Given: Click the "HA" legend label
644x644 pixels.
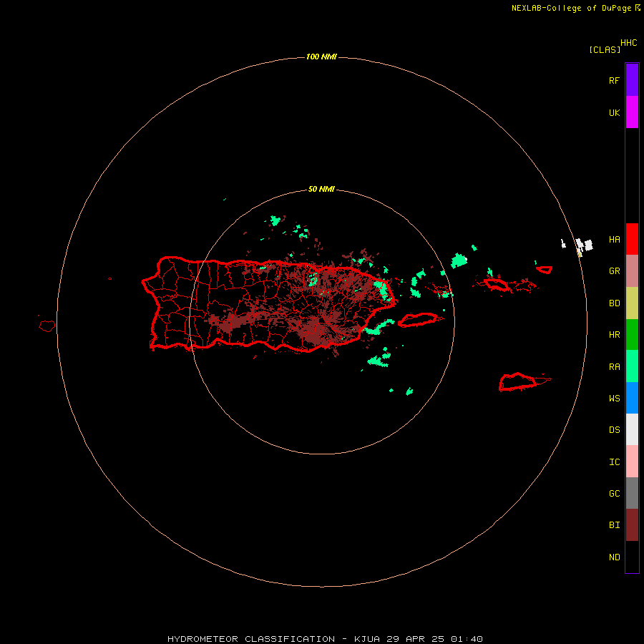Looking at the screenshot, I should (614, 240).
